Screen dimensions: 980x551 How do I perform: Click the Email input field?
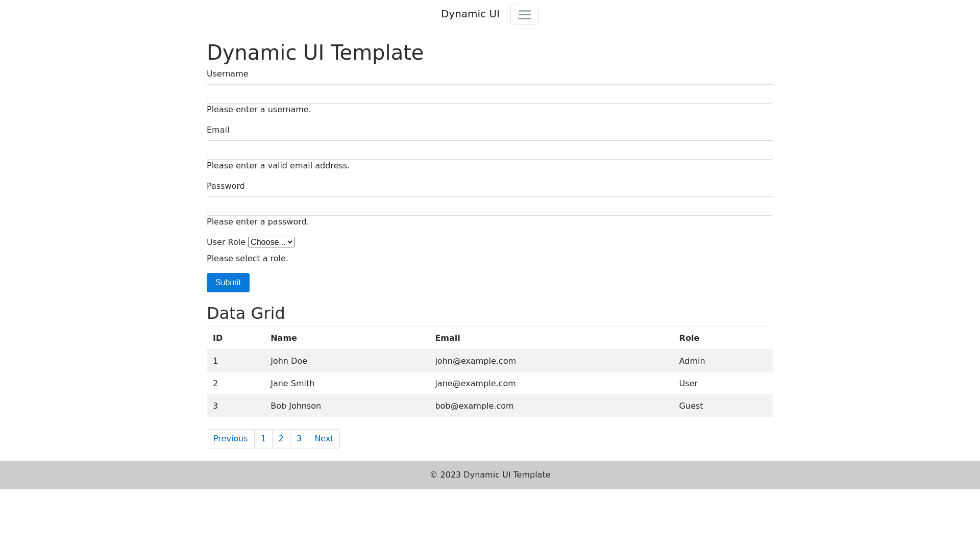point(489,150)
